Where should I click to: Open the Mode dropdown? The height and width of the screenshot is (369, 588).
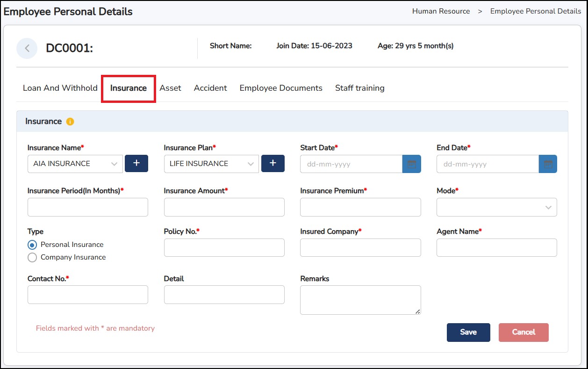(x=496, y=207)
